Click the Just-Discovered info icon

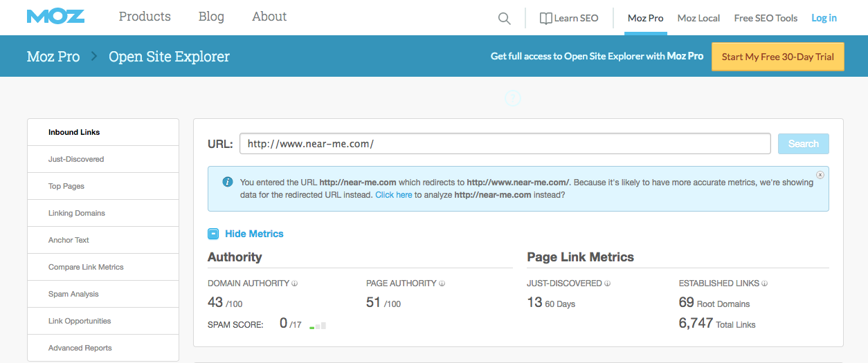(x=608, y=283)
